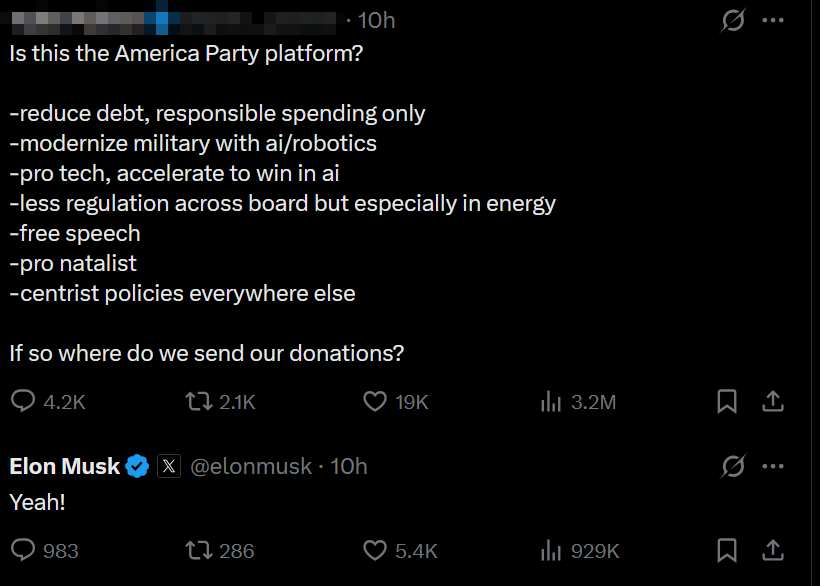Bookmark Elon Musk's "Yeah!" reply
Screen dimensions: 820x586
point(727,550)
